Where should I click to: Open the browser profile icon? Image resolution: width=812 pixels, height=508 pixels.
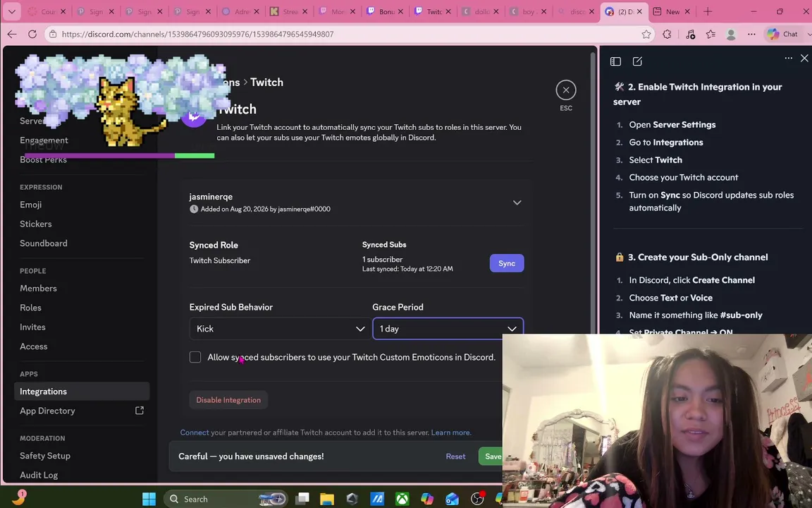[731, 34]
